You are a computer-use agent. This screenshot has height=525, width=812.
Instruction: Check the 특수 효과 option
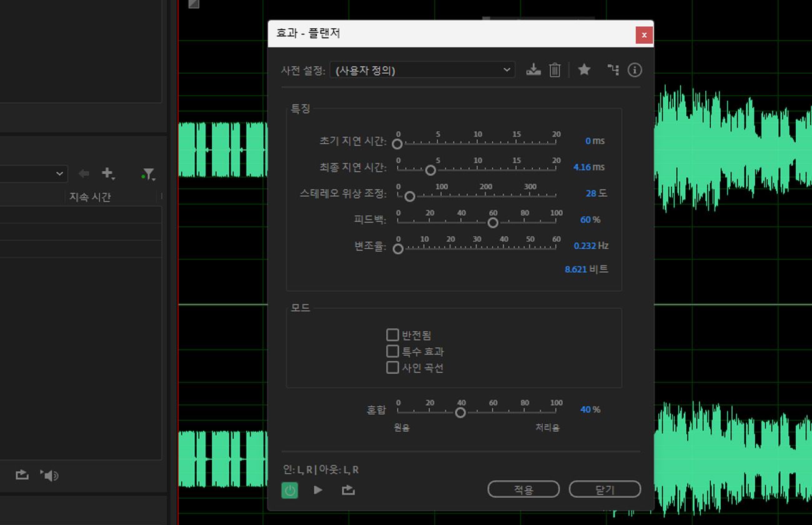point(392,351)
